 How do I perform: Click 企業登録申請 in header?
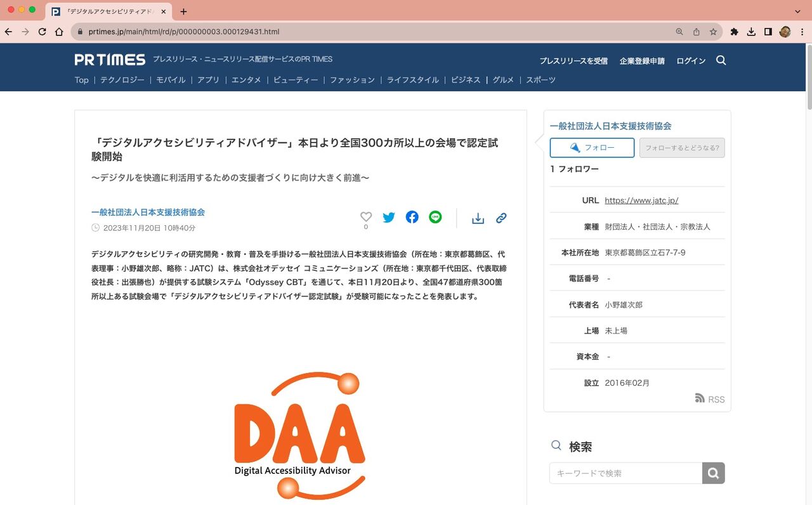(642, 61)
